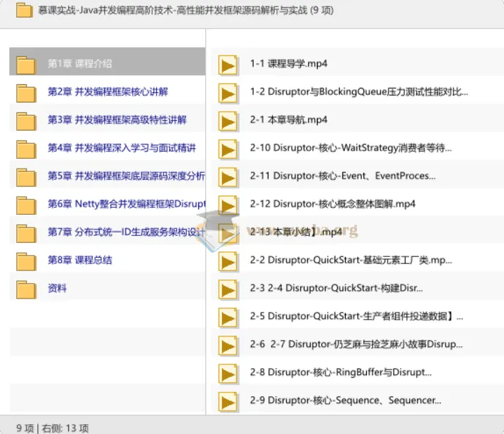Select the 第1章 课程介绍 folder name
Image resolution: width=504 pixels, height=434 pixels.
tap(79, 64)
